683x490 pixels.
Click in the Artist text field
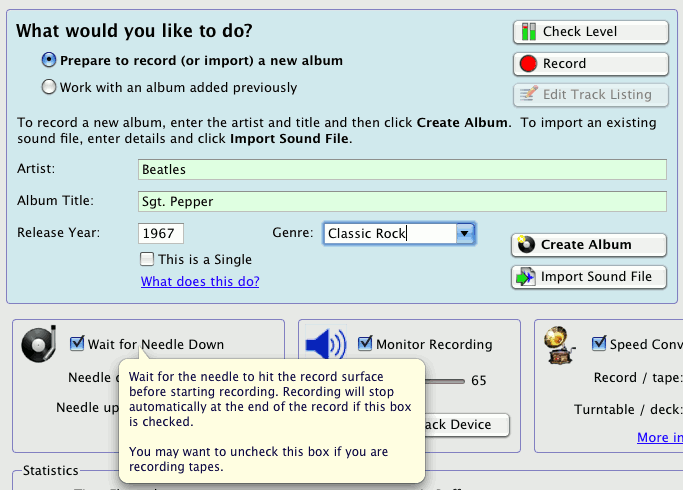click(x=401, y=170)
